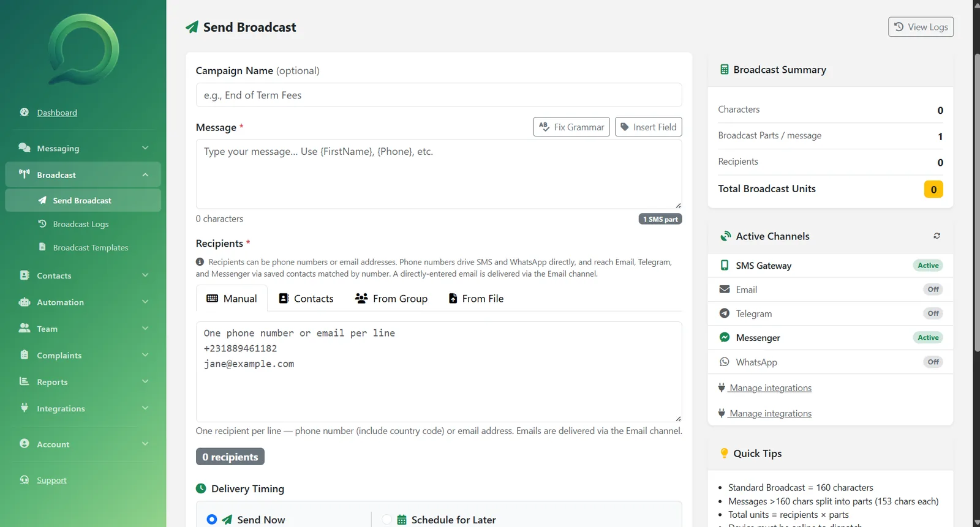980x527 pixels.
Task: Click the Insert Field button
Action: click(648, 127)
